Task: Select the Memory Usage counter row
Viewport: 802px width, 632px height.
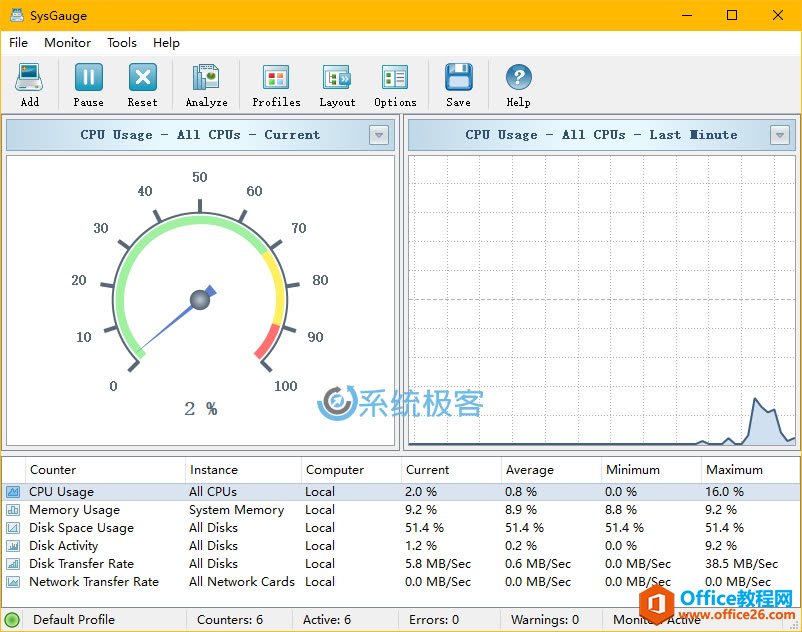Action: [x=74, y=510]
